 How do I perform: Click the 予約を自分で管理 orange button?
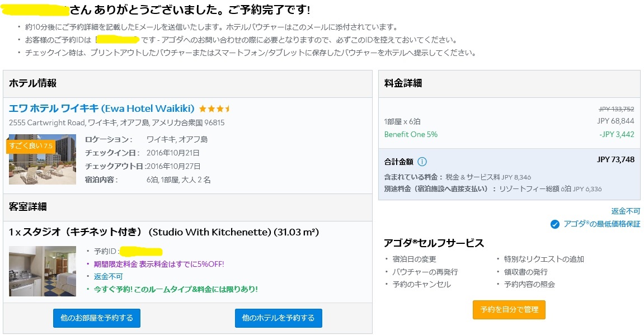509,309
